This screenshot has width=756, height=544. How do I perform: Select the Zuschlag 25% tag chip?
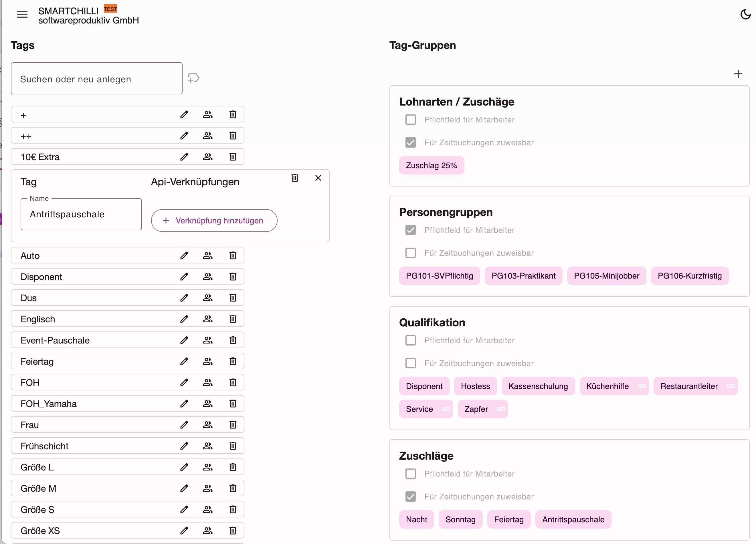[431, 165]
